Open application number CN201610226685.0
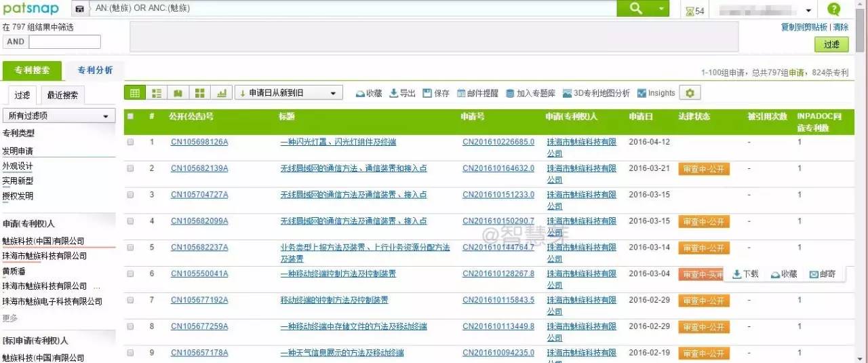Viewport: 868px width, 363px height. tap(498, 142)
